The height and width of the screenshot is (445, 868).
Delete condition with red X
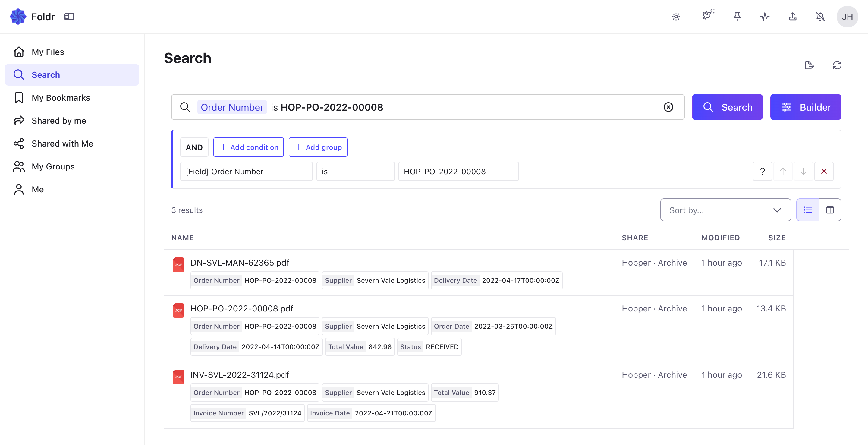click(x=824, y=171)
